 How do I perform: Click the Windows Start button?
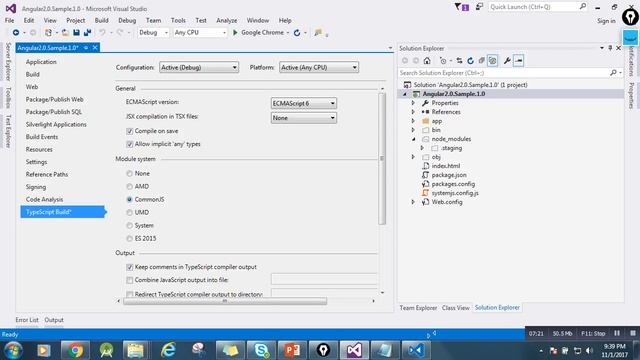pyautogui.click(x=13, y=351)
